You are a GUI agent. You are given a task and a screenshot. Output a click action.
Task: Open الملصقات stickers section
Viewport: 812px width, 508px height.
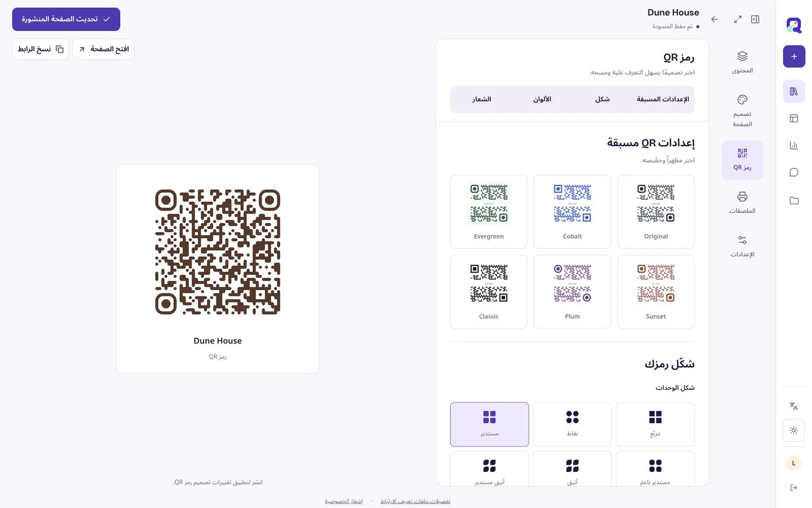click(x=742, y=203)
